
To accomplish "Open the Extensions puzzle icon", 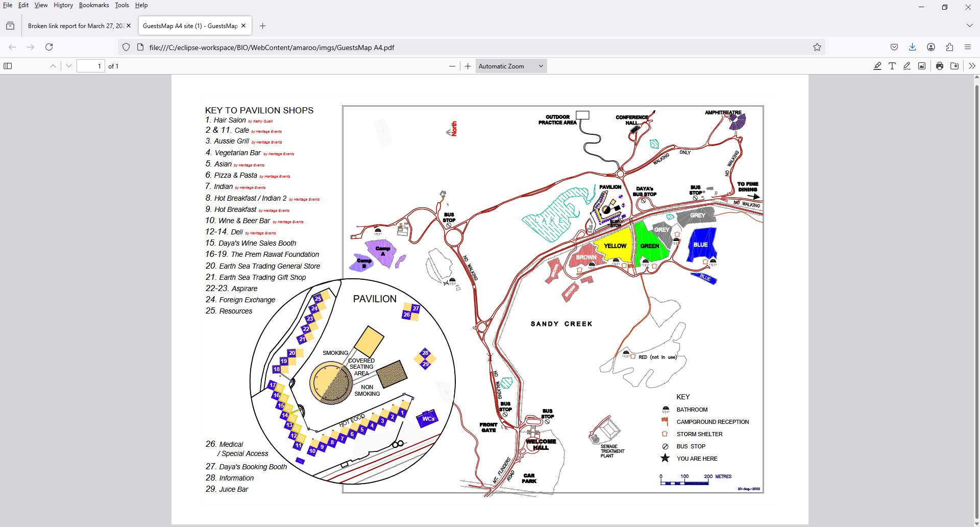I will [x=949, y=47].
